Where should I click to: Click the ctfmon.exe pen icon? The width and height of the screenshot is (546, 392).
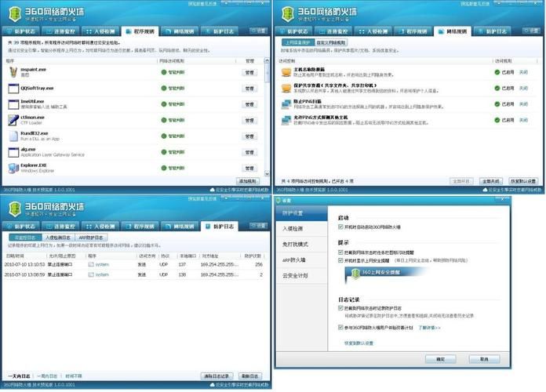tap(13, 120)
